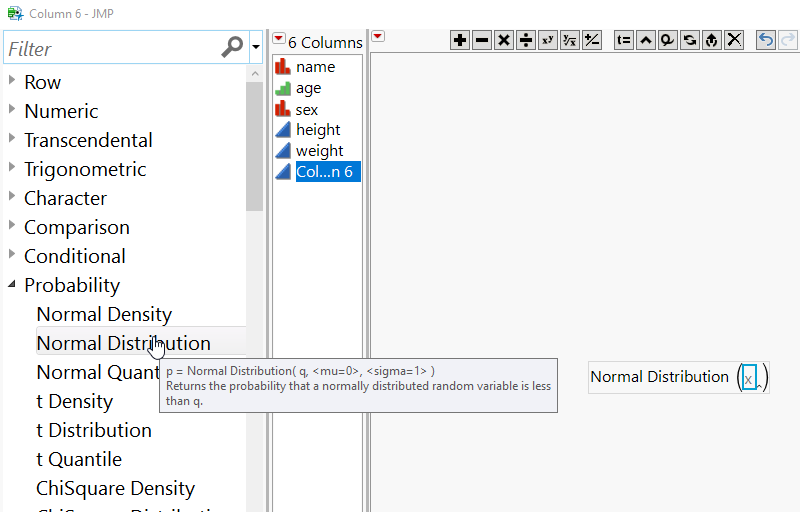The width and height of the screenshot is (800, 512).
Task: Expand the Comparison function category
Action: (12, 225)
